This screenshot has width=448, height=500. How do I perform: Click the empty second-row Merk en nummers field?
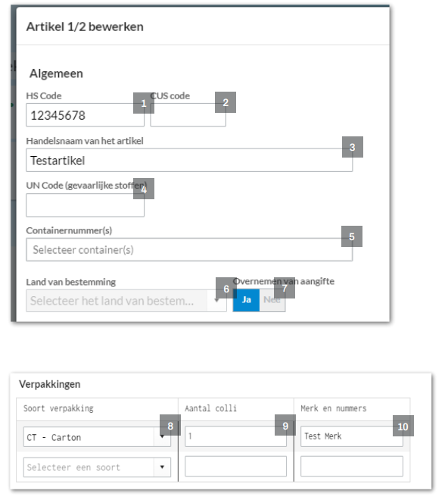click(x=352, y=466)
